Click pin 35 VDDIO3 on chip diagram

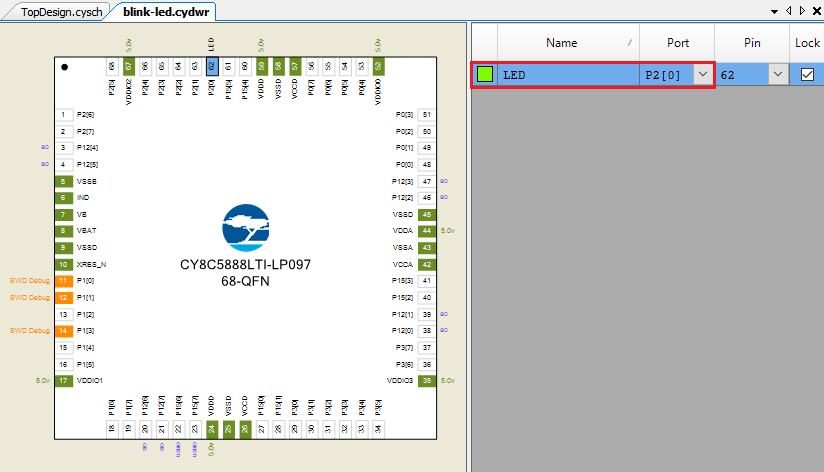426,381
